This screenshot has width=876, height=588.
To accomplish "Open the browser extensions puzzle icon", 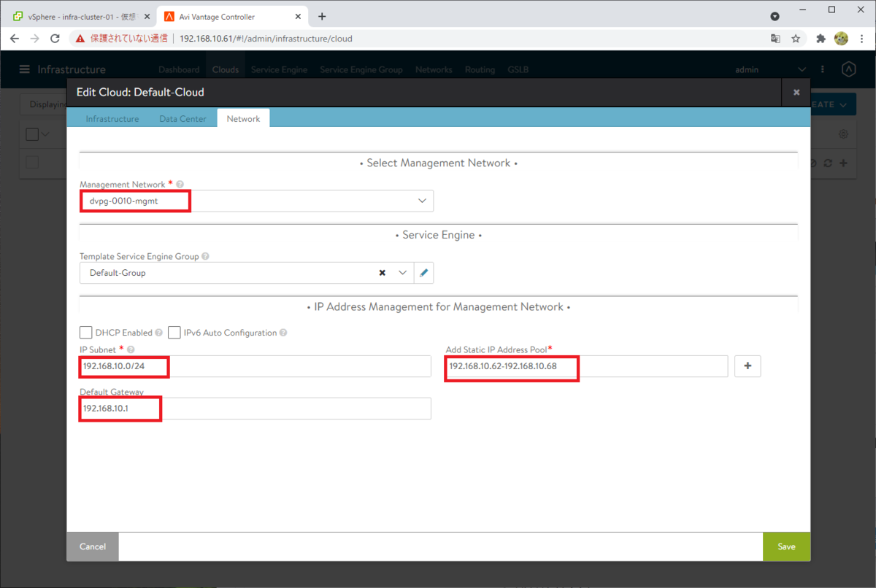I will pyautogui.click(x=821, y=38).
